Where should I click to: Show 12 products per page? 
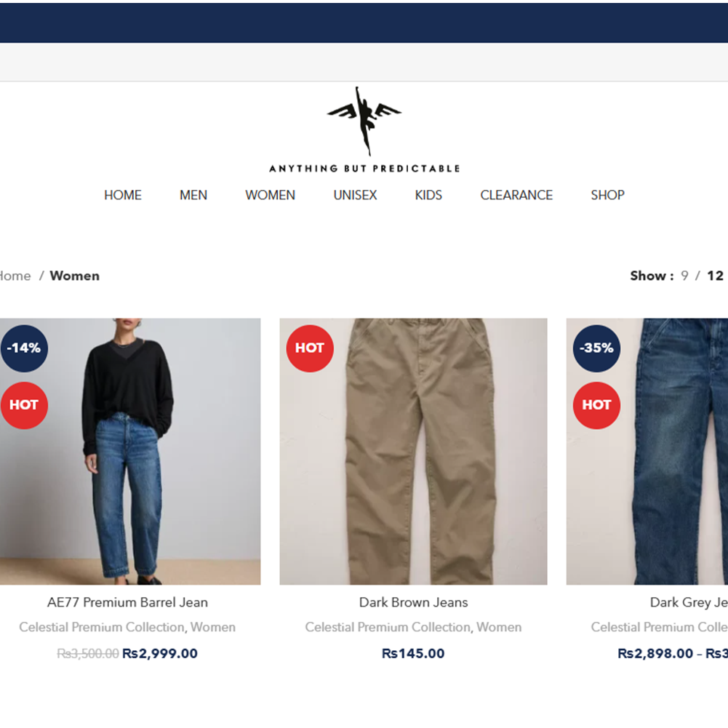pyautogui.click(x=715, y=276)
